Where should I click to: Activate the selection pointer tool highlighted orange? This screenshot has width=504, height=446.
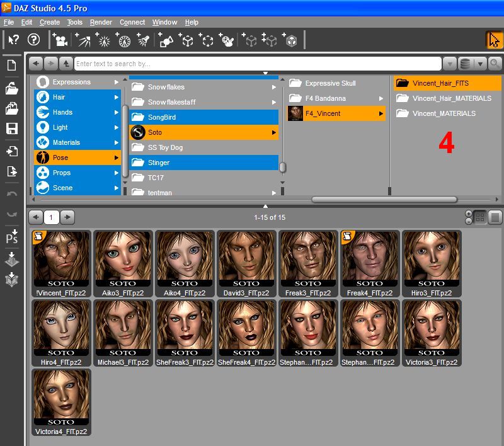494,40
